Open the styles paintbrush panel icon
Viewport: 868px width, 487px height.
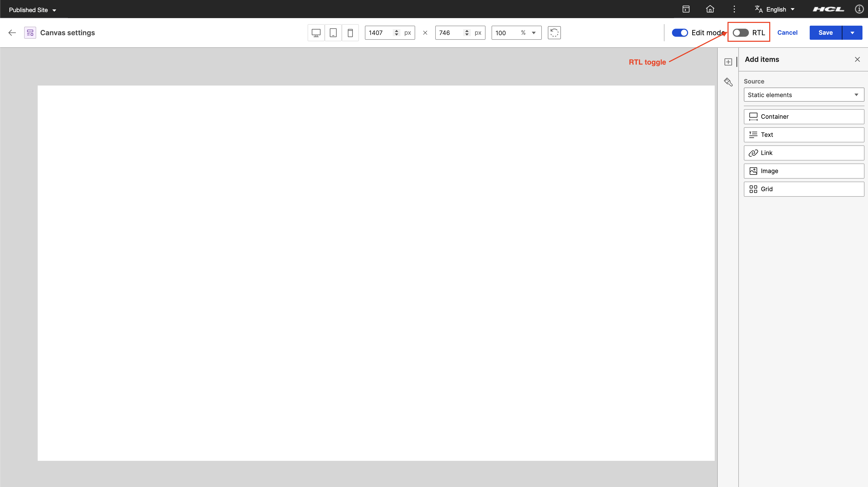[x=728, y=82]
